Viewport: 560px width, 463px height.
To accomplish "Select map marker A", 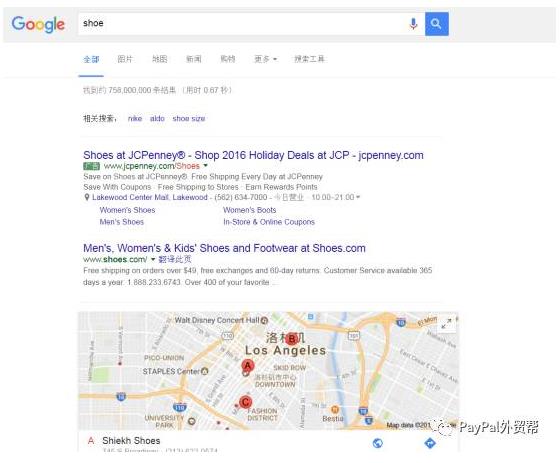I will pyautogui.click(x=247, y=366).
